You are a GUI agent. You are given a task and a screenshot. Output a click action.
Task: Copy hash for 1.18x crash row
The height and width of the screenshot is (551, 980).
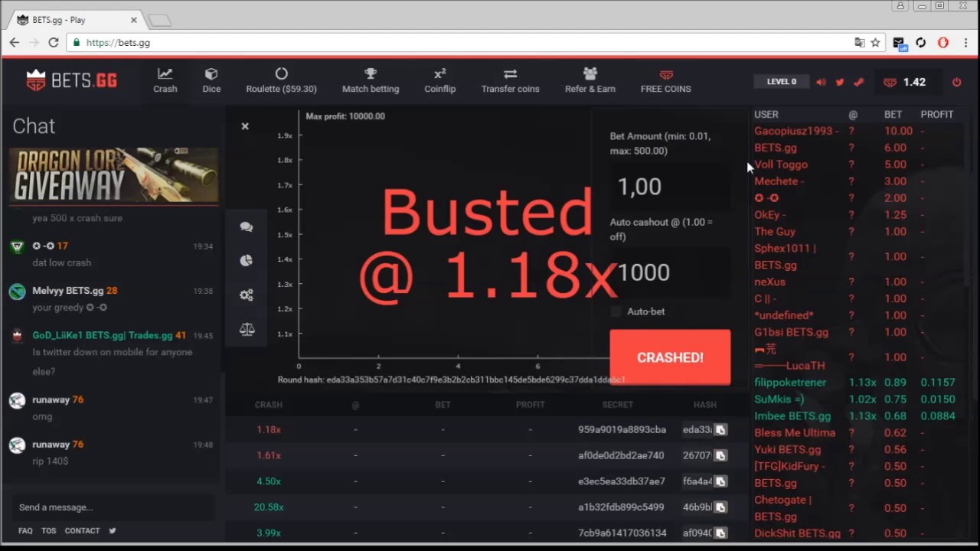coord(720,430)
